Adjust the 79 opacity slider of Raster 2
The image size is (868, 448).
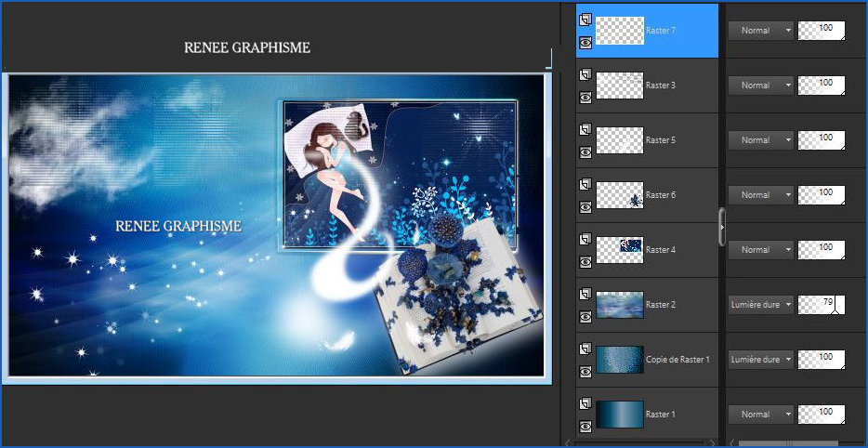point(822,305)
